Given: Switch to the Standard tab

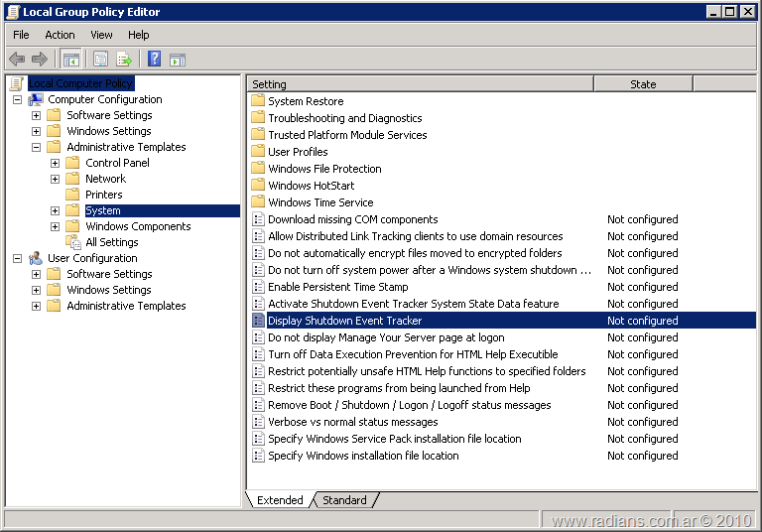Looking at the screenshot, I should click(344, 500).
